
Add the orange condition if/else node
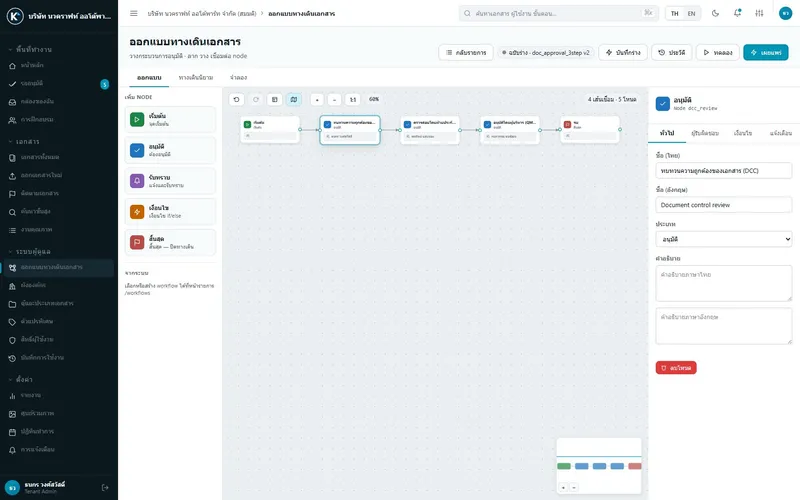click(x=170, y=212)
